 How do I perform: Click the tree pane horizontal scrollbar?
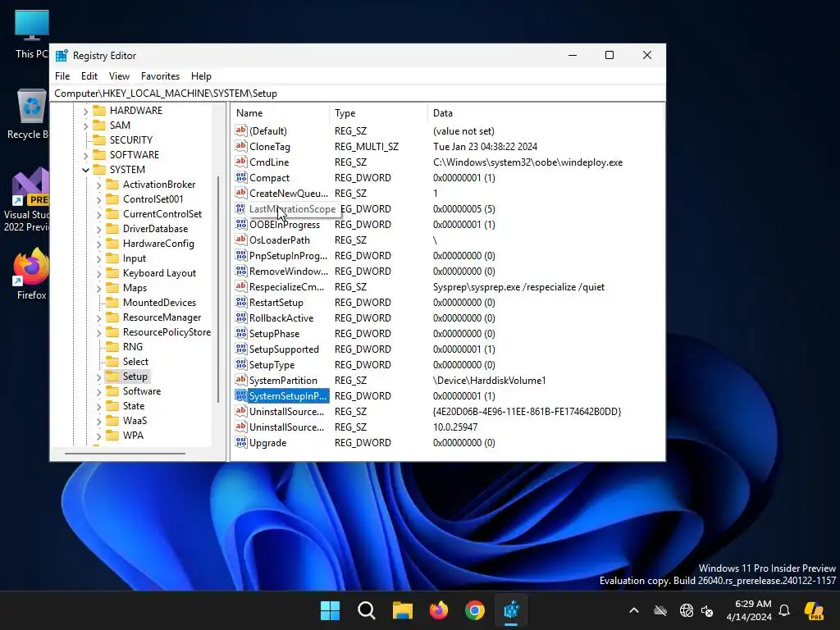click(x=125, y=454)
